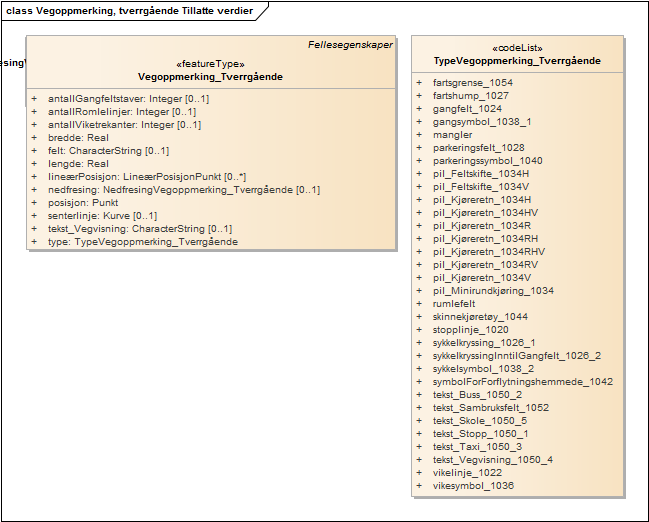Click the plus marker beside antallGangfeltstaver
The image size is (649, 522).
(x=34, y=99)
